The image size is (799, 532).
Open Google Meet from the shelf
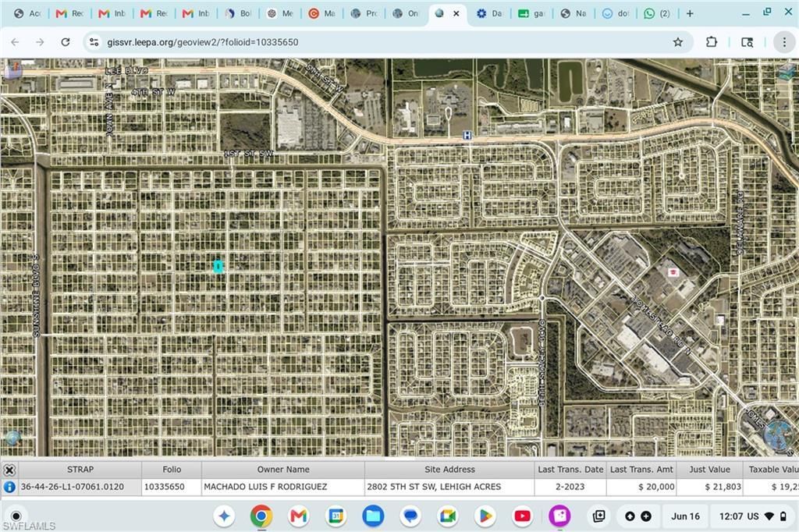(447, 516)
